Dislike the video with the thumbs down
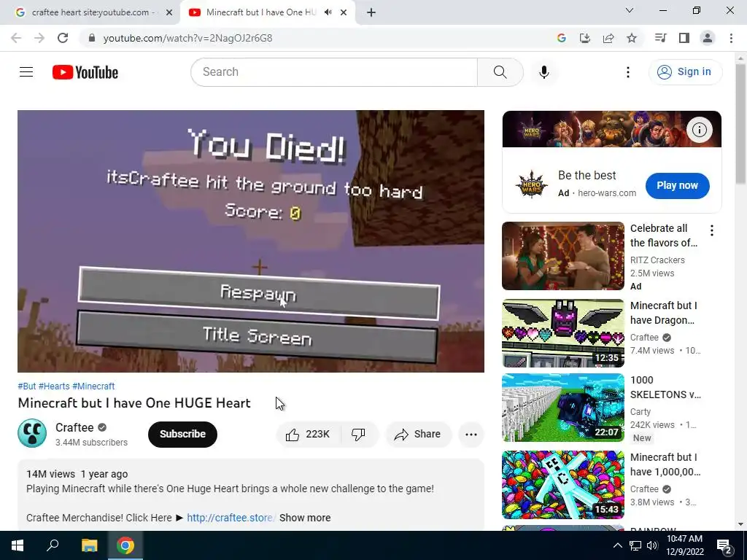 [358, 435]
